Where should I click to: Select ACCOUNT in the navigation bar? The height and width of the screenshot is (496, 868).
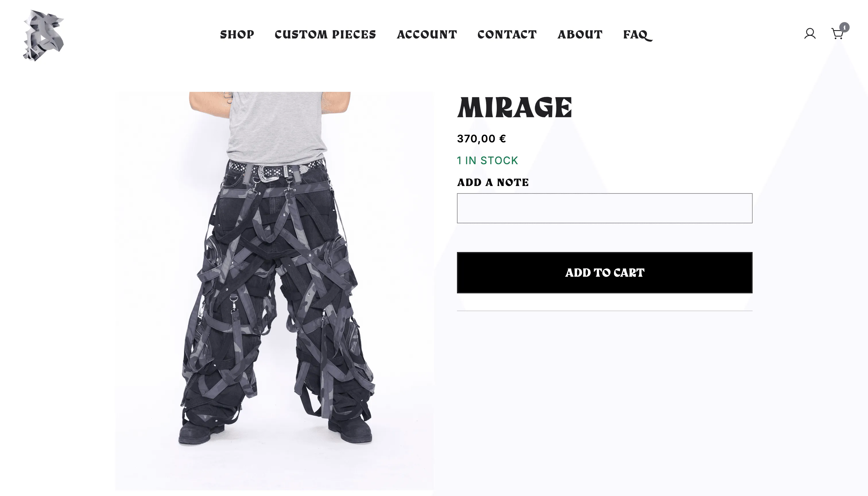coord(427,34)
